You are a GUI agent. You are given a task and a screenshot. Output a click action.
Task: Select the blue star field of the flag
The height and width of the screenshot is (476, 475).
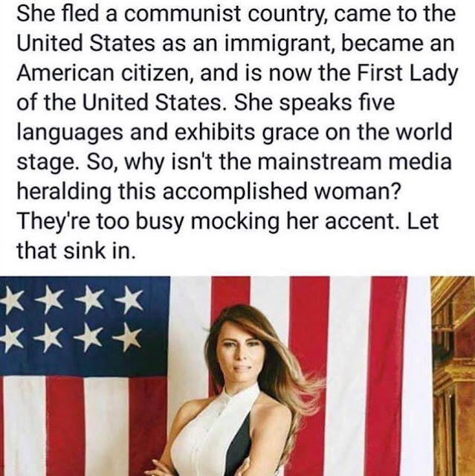84,326
